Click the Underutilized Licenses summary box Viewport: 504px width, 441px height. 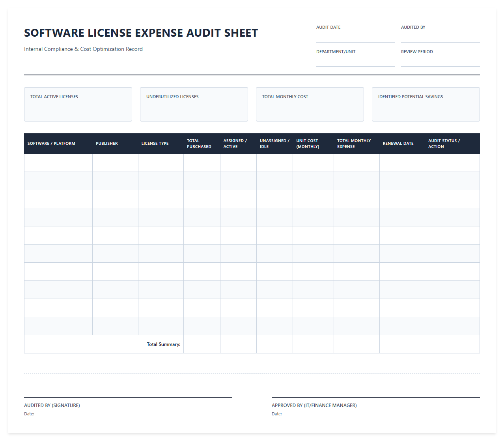coord(194,104)
